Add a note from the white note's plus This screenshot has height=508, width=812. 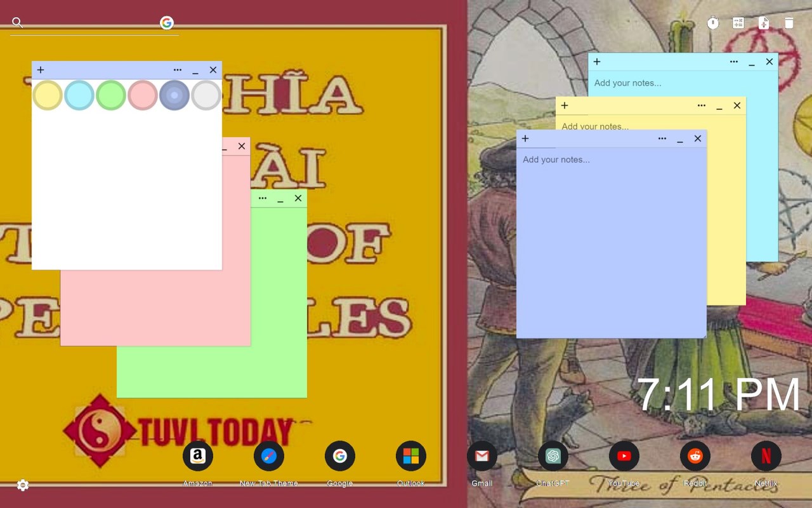(41, 70)
